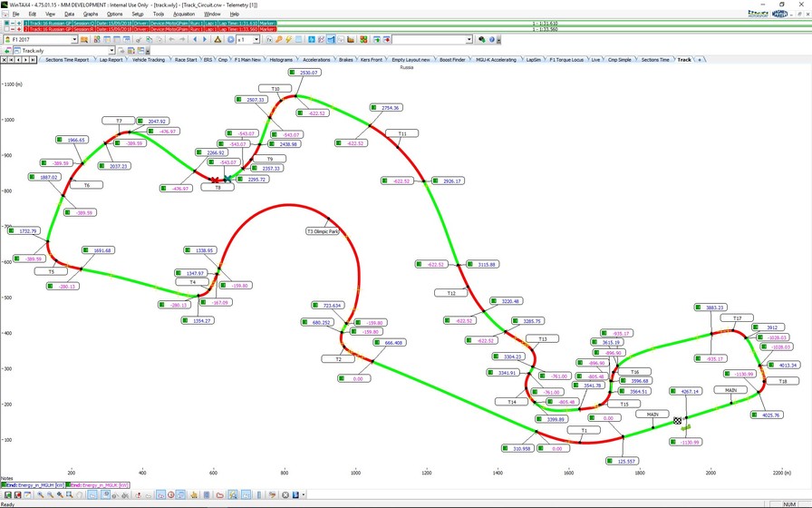This screenshot has height=508, width=812.
Task: Add a new tab with plus button
Action: point(700,60)
